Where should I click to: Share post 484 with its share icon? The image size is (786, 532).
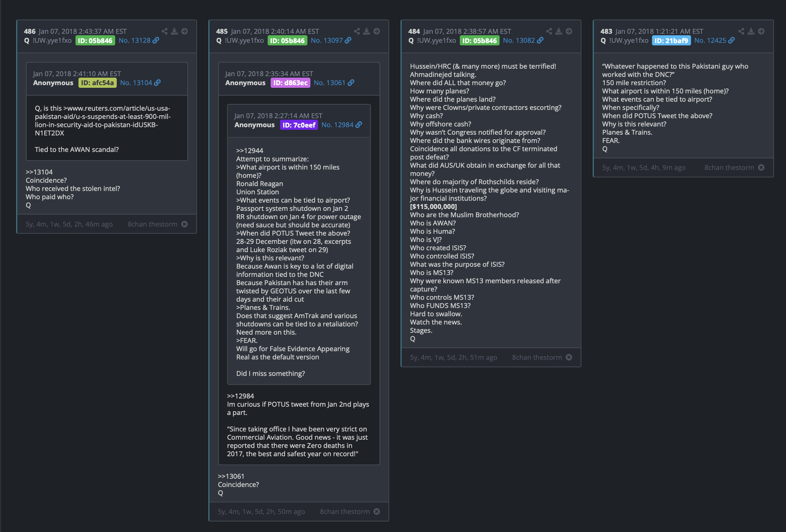(549, 31)
